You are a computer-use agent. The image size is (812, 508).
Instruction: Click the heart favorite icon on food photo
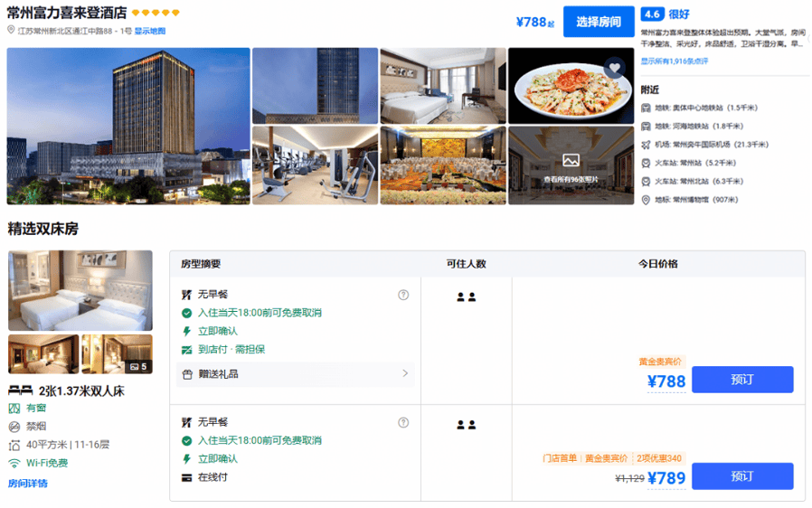[x=615, y=68]
